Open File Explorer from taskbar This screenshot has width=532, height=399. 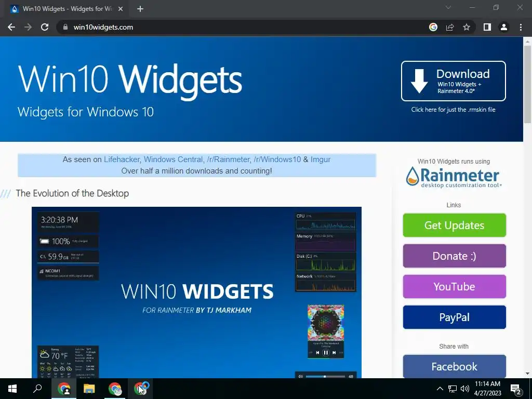(x=89, y=389)
